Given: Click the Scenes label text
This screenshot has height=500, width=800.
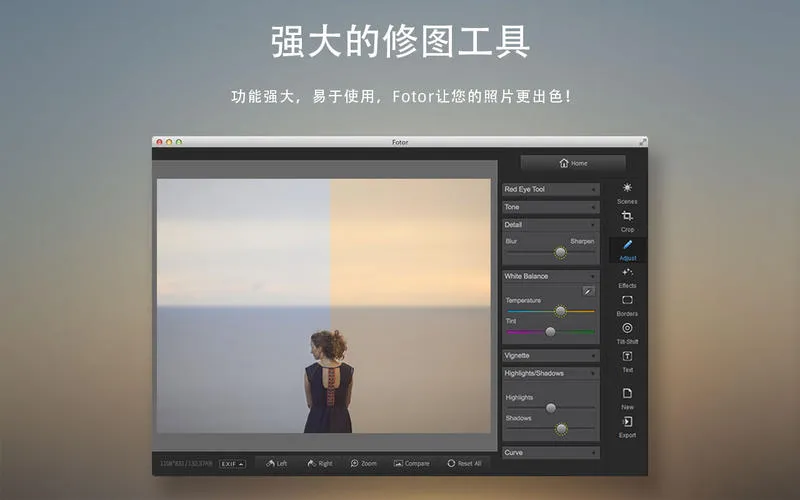Looking at the screenshot, I should (627, 202).
